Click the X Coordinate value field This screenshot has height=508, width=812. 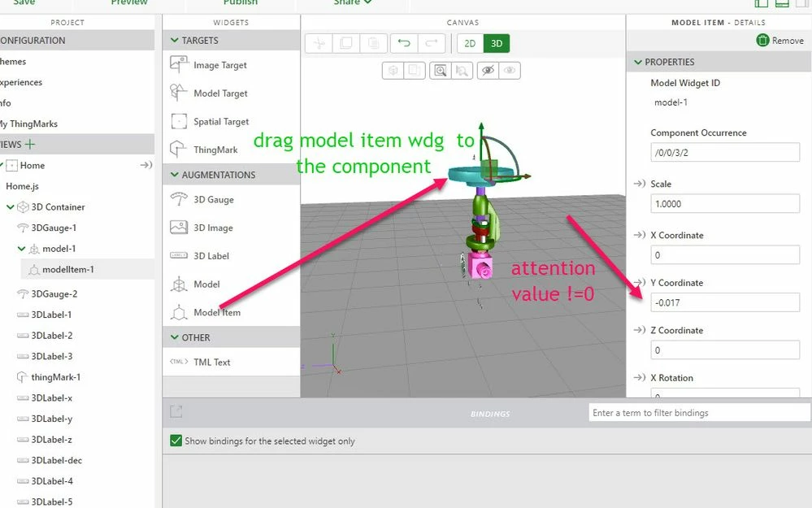(725, 254)
